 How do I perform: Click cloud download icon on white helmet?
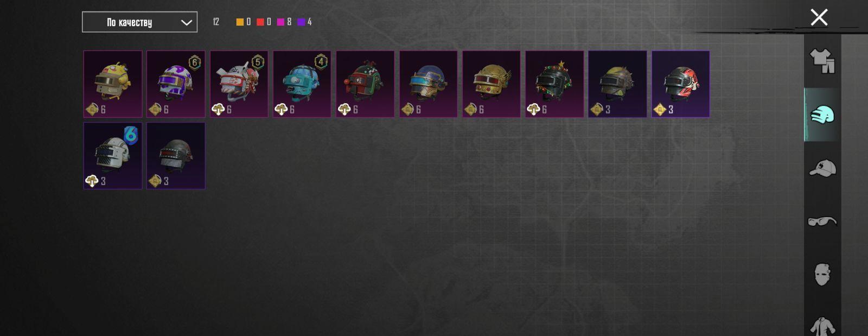point(92,181)
